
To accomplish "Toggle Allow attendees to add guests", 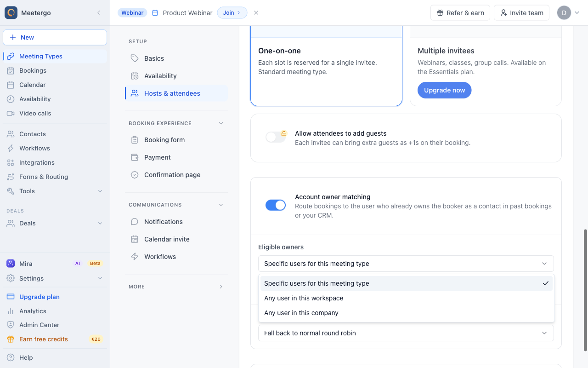I will [276, 137].
